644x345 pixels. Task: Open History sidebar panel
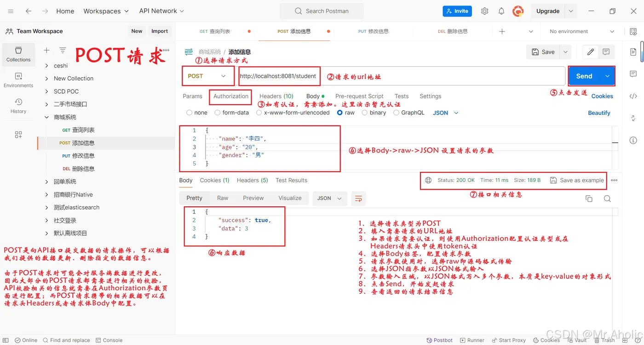coord(18,106)
